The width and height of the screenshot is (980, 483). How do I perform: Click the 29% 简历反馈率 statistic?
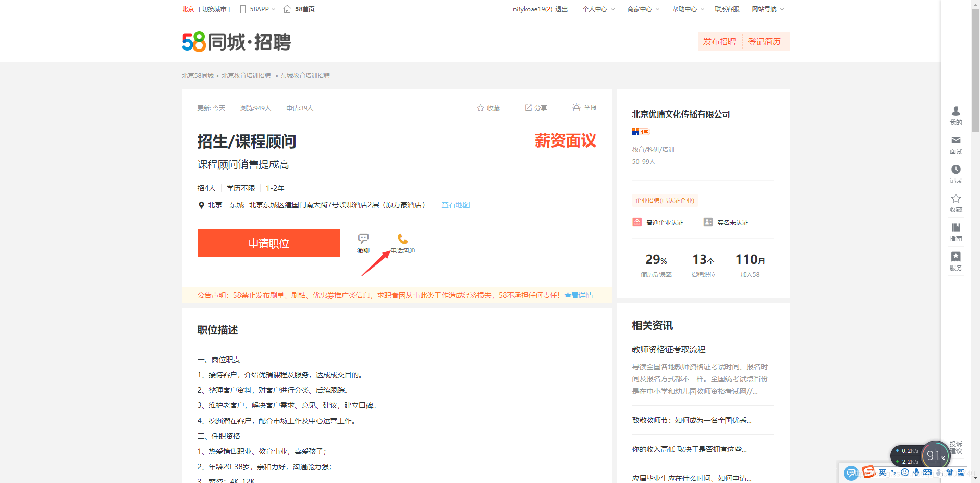656,265
